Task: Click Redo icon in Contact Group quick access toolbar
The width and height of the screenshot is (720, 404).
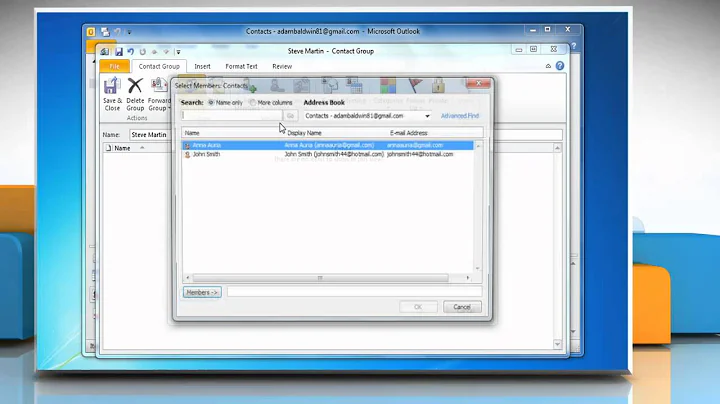Action: click(143, 51)
